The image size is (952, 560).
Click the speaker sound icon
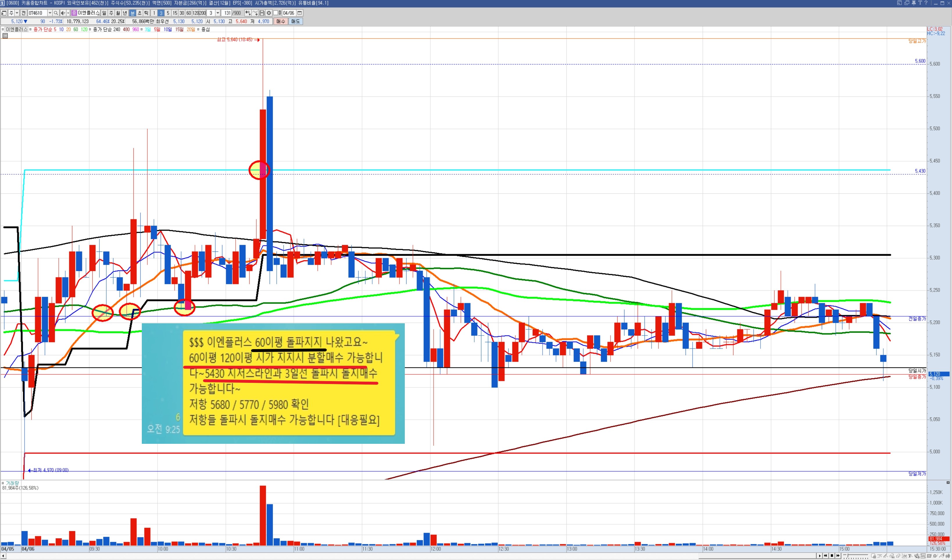pyautogui.click(x=63, y=13)
